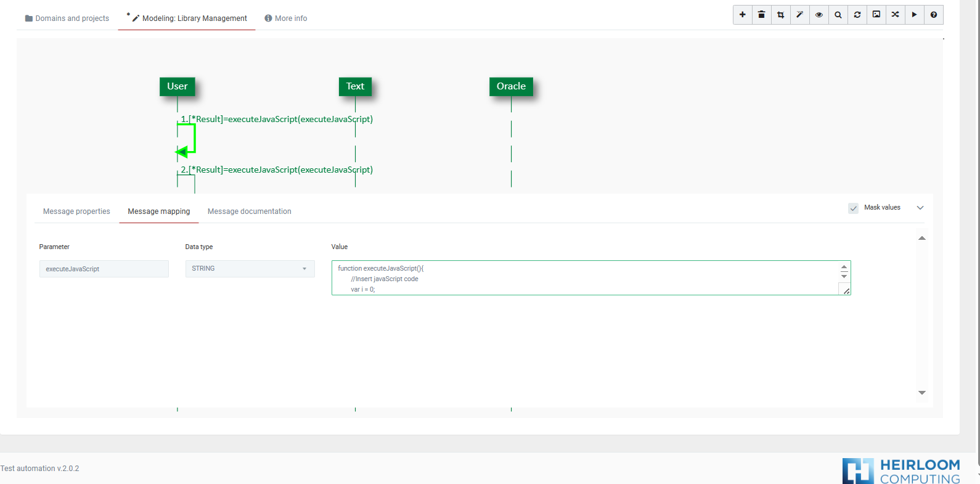Collapse the message panel with the chevron
980x484 pixels.
[x=920, y=208]
